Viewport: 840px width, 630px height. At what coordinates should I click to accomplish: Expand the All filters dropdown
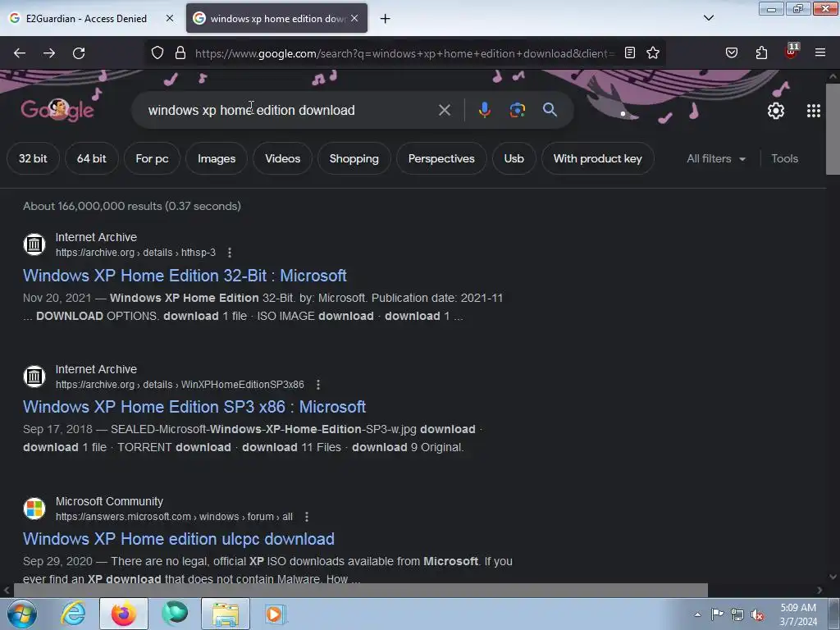(x=716, y=158)
